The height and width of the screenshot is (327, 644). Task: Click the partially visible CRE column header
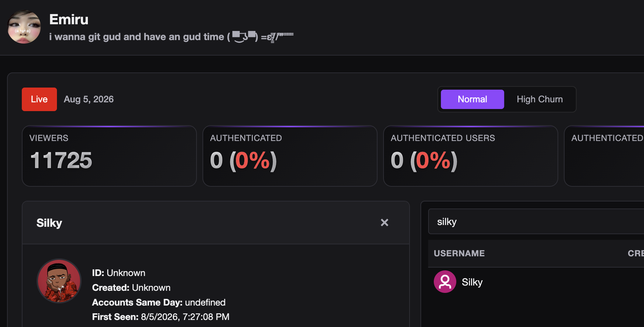(x=636, y=253)
